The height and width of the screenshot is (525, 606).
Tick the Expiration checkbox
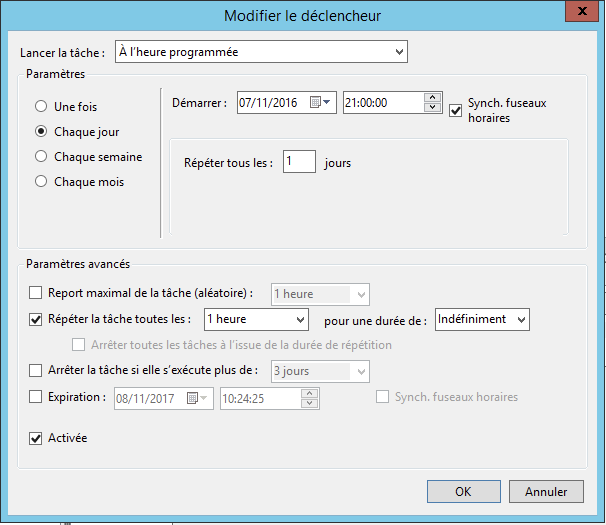(x=37, y=397)
